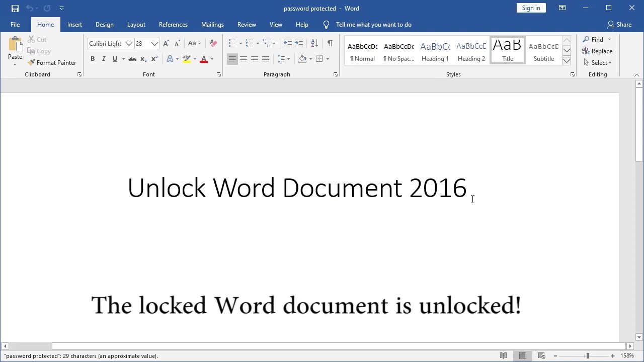Viewport: 644px width, 362px height.
Task: Apply the red font color
Action: 204,59
